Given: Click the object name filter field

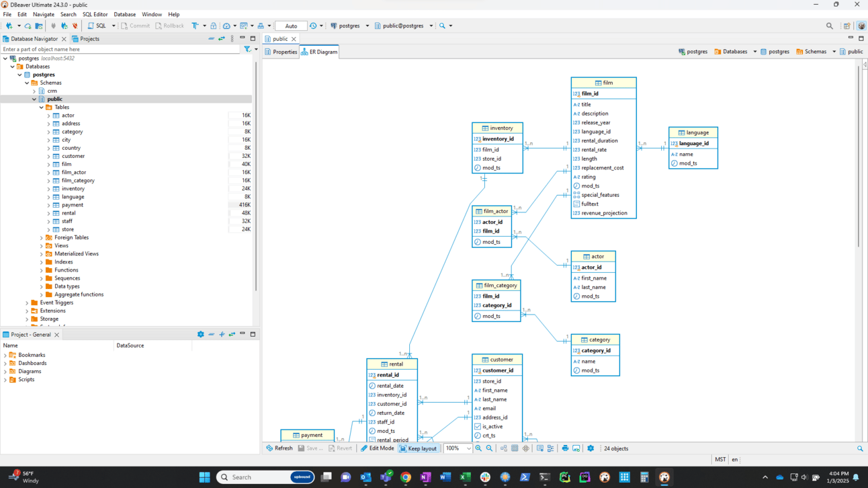Looking at the screenshot, I should [x=121, y=49].
